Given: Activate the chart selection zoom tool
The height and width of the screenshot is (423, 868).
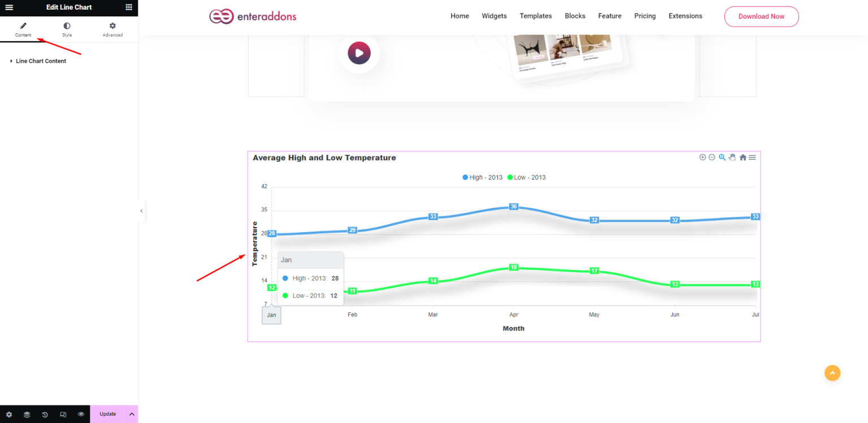Looking at the screenshot, I should coord(722,157).
